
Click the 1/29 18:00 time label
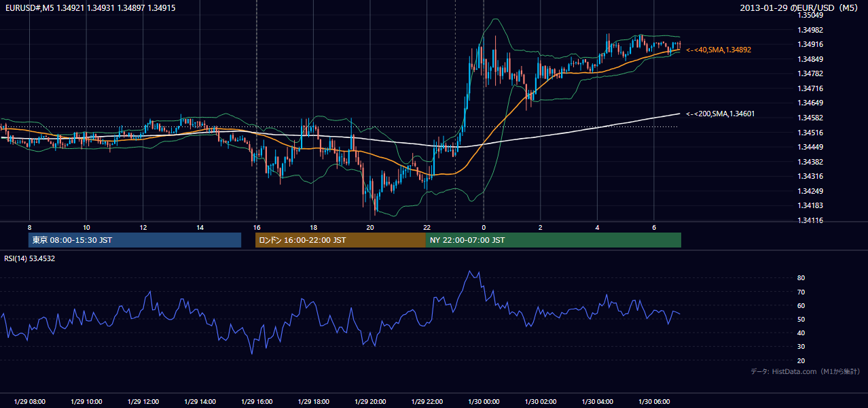(313, 402)
